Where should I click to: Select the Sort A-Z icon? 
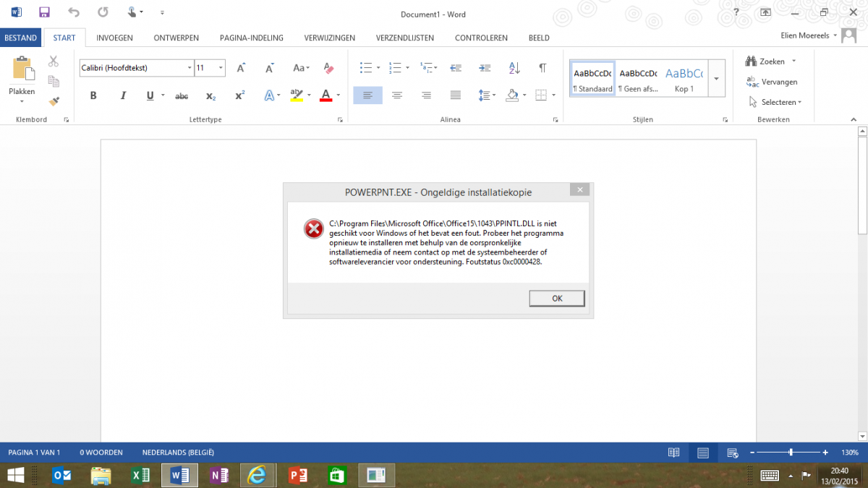pos(514,68)
